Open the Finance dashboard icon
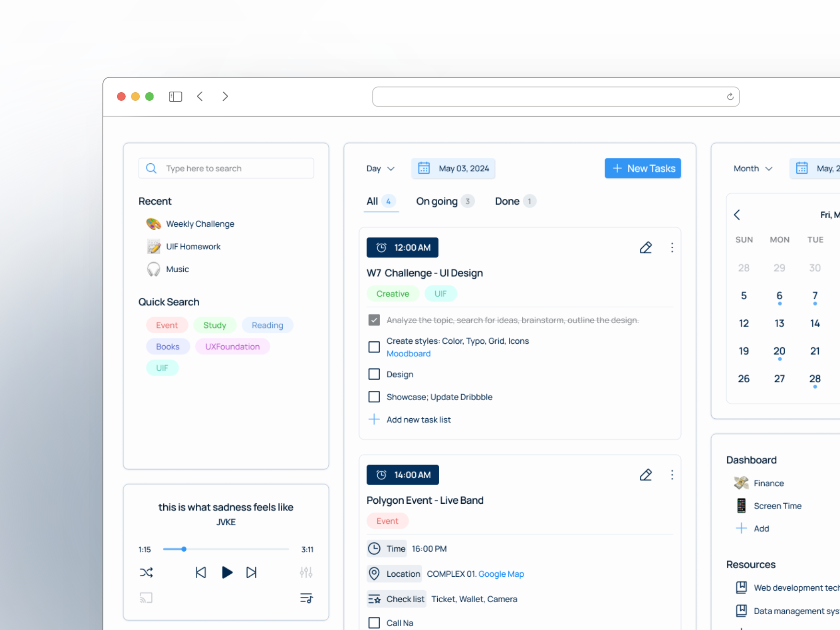This screenshot has height=630, width=840. (x=741, y=483)
